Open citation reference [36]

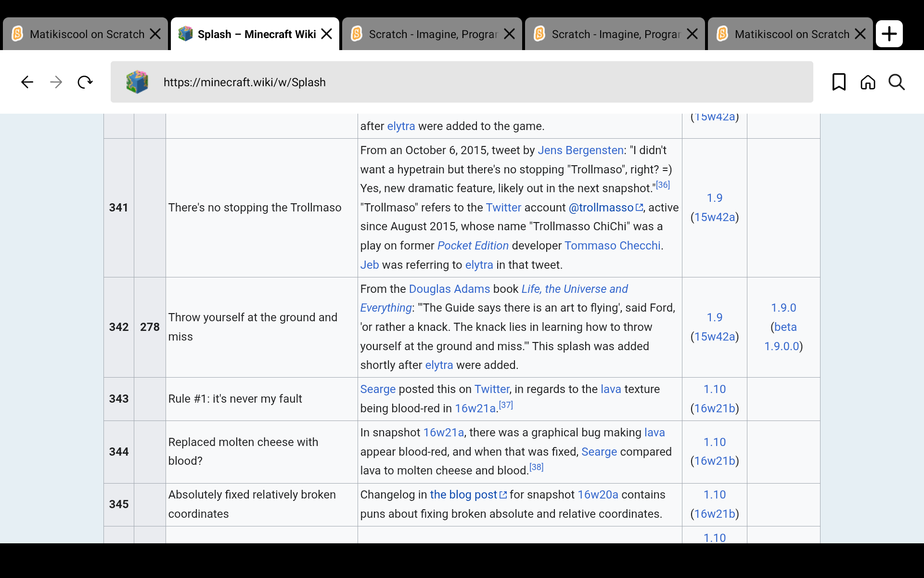pyautogui.click(x=663, y=185)
